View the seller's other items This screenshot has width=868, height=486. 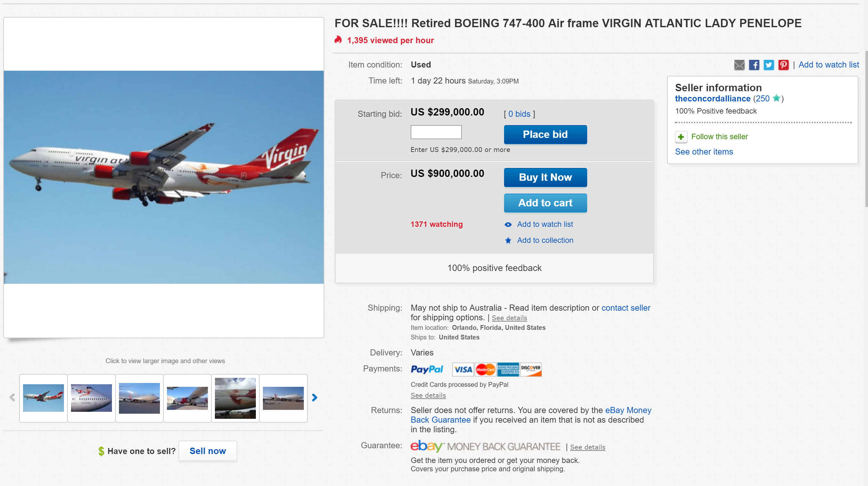click(x=704, y=152)
